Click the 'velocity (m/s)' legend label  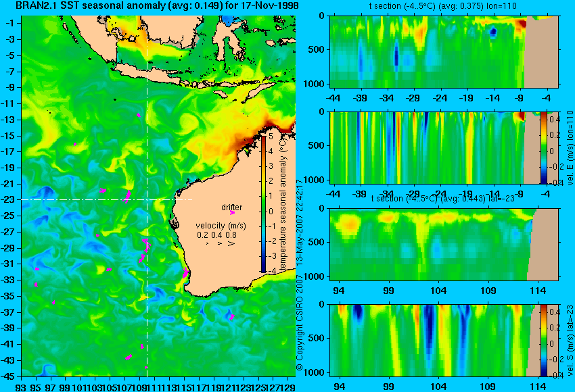(221, 225)
